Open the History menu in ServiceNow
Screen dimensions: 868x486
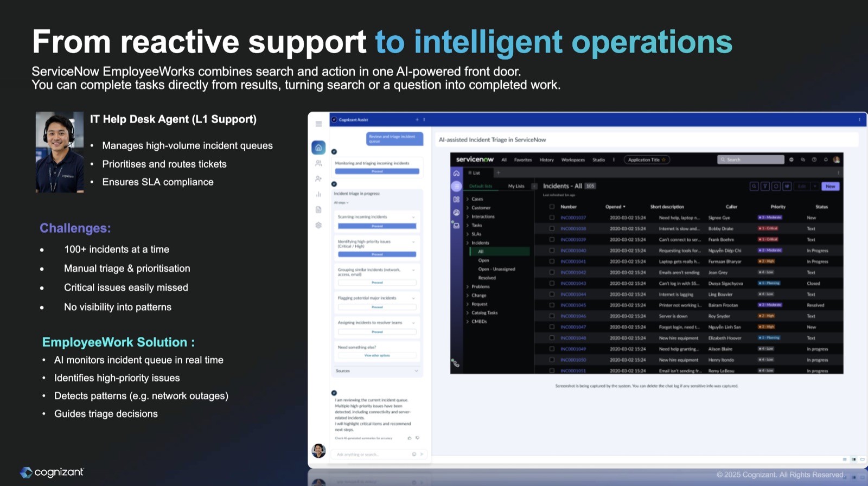click(546, 160)
